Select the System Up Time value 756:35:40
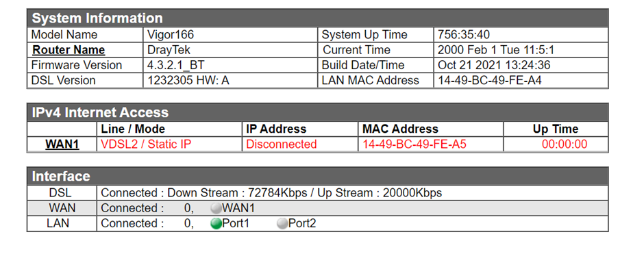Image resolution: width=644 pixels, height=256 pixels. [x=464, y=35]
